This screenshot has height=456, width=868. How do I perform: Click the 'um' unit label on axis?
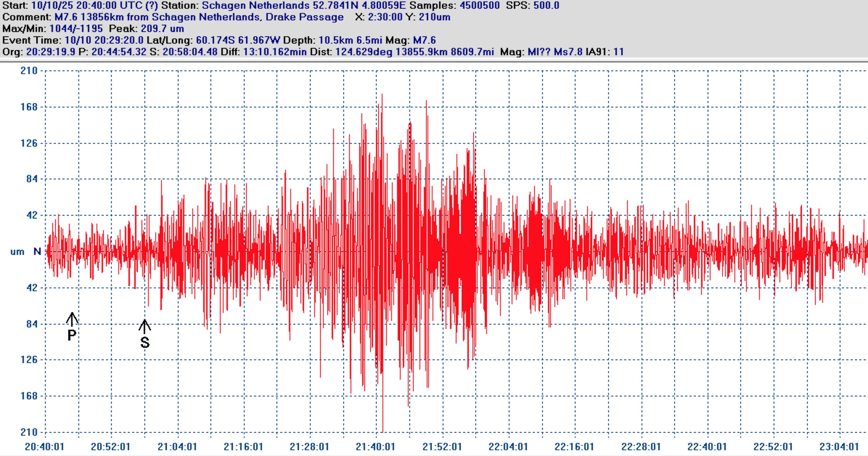click(17, 252)
